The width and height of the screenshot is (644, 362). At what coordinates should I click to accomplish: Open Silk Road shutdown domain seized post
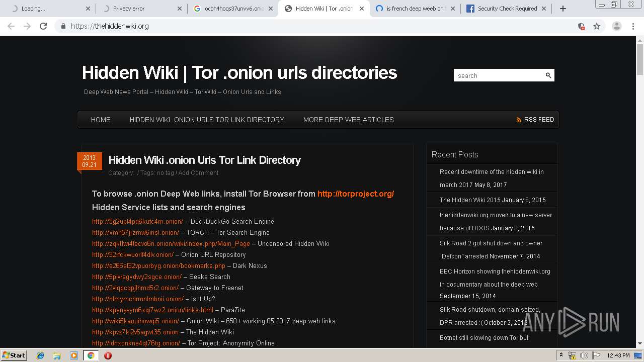pyautogui.click(x=490, y=316)
